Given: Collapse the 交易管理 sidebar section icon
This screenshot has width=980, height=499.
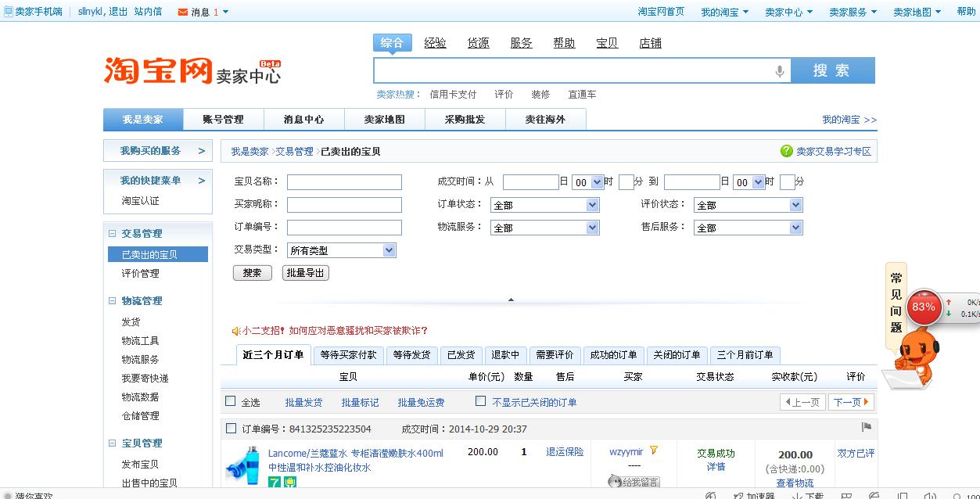Looking at the screenshot, I should [x=112, y=234].
